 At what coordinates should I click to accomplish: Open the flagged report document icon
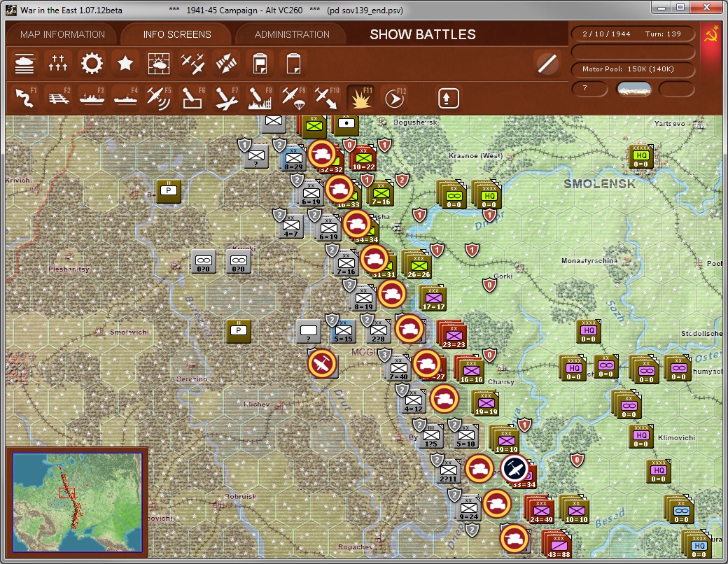point(260,64)
